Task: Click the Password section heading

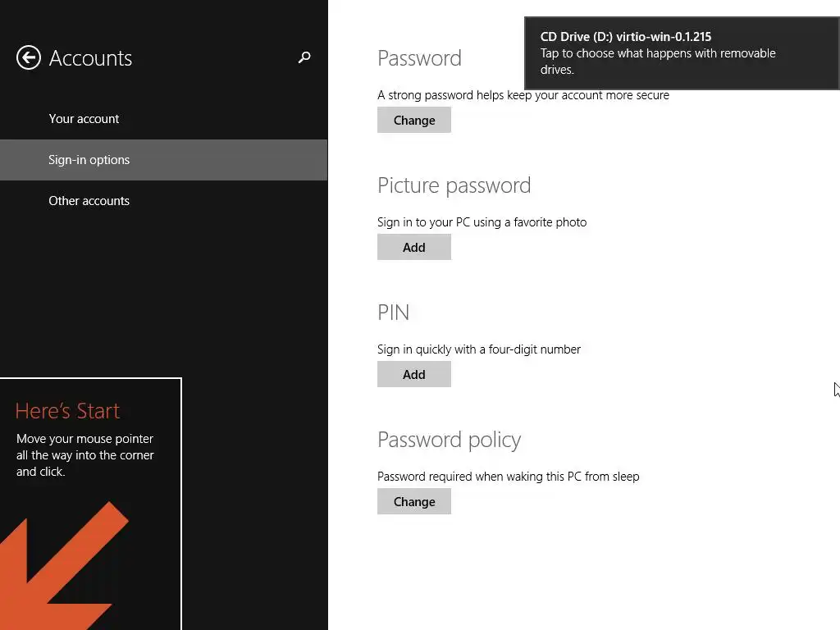Action: pos(419,58)
